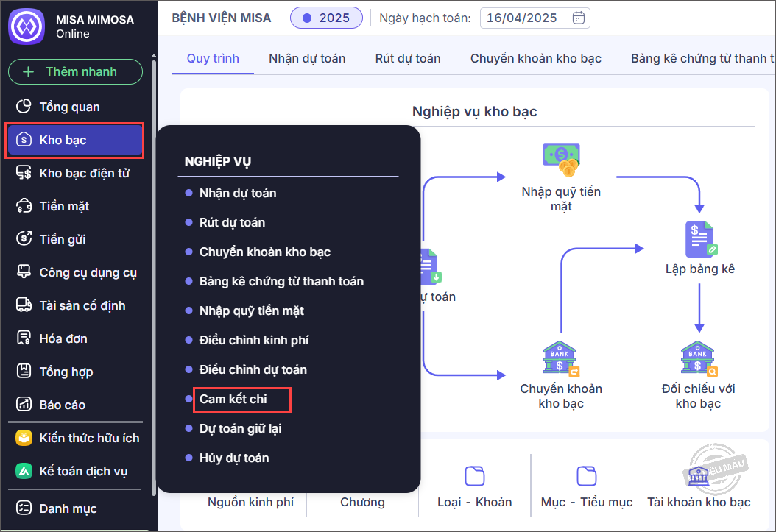
Task: Click the Tiền gửi icon in sidebar
Action: pos(24,239)
